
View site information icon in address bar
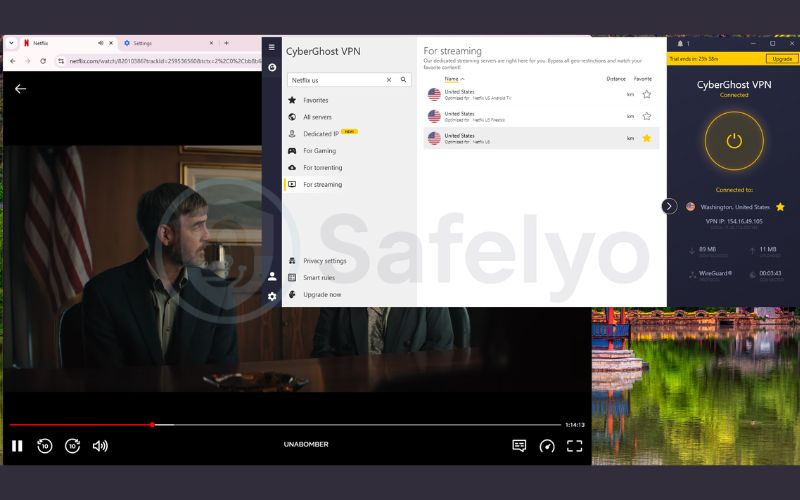click(x=61, y=61)
